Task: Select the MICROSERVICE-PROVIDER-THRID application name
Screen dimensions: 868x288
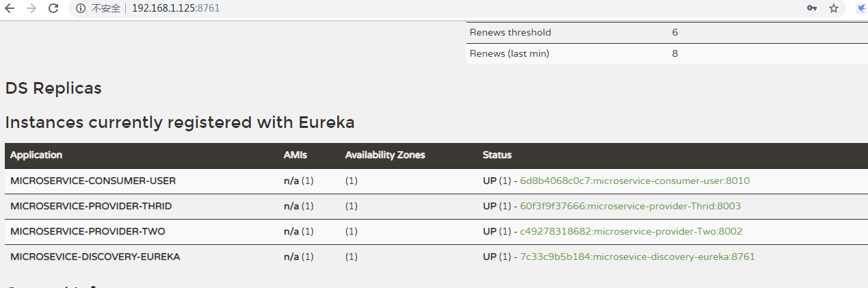Action: (91, 206)
